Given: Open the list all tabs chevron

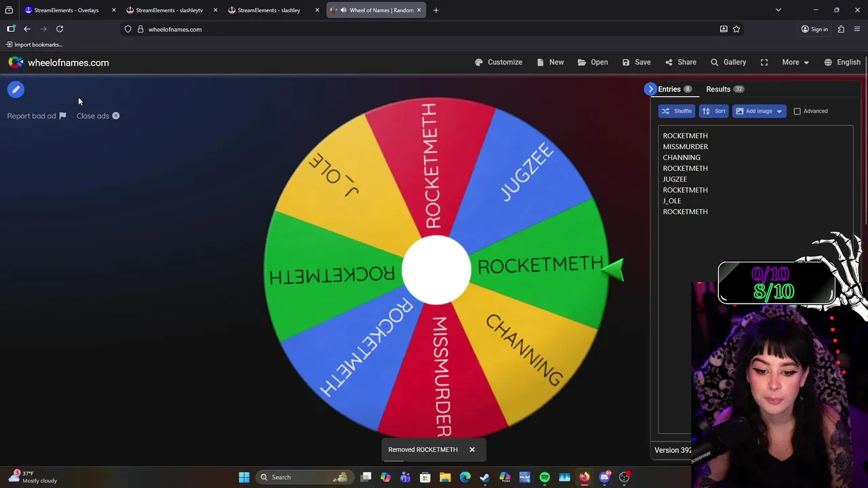Looking at the screenshot, I should [778, 10].
